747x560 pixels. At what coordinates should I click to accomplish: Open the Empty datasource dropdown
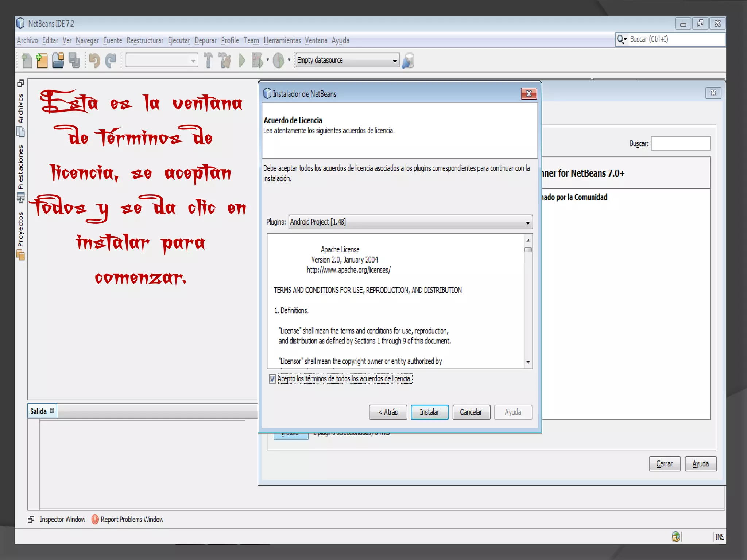(x=395, y=61)
